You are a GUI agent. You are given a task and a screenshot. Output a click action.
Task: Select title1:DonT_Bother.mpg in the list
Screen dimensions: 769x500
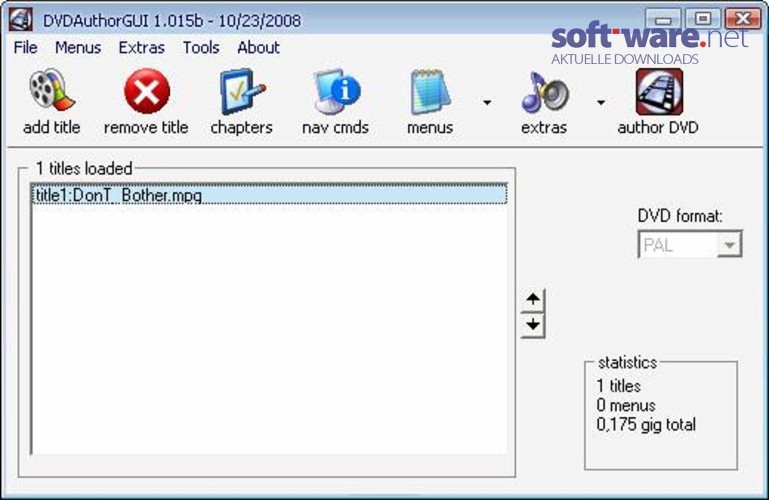point(269,195)
